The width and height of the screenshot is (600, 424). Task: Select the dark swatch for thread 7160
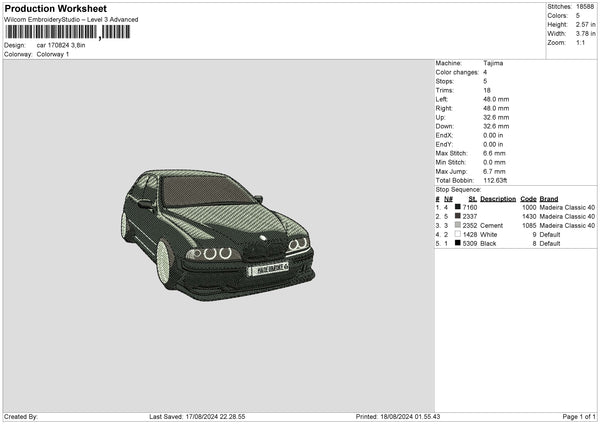point(457,207)
